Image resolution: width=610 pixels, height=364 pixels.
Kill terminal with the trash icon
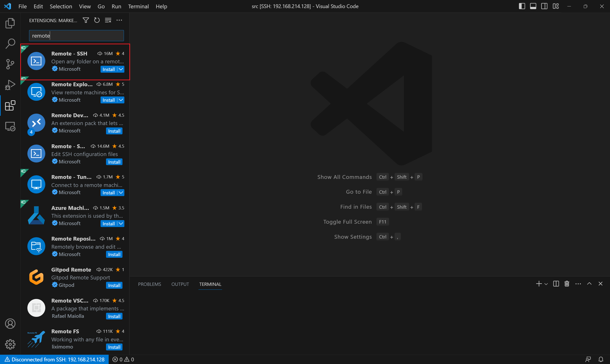(x=567, y=284)
